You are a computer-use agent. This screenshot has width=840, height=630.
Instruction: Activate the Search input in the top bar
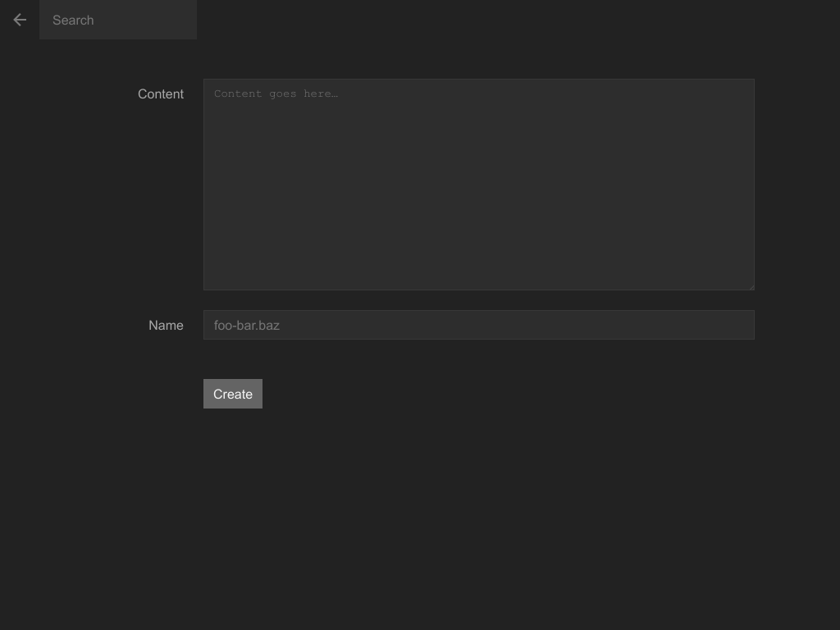(117, 20)
